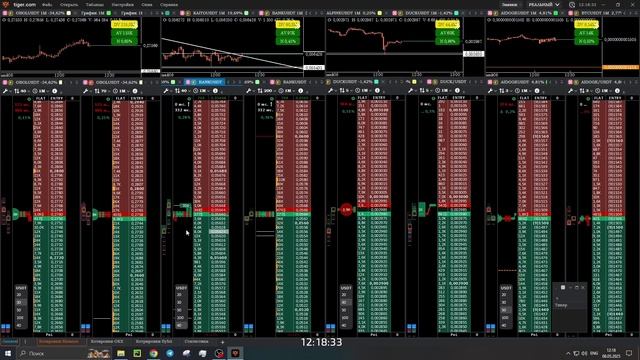Select the highlighted BANKUSDT order book tab
The image size is (640, 360).
point(205,82)
